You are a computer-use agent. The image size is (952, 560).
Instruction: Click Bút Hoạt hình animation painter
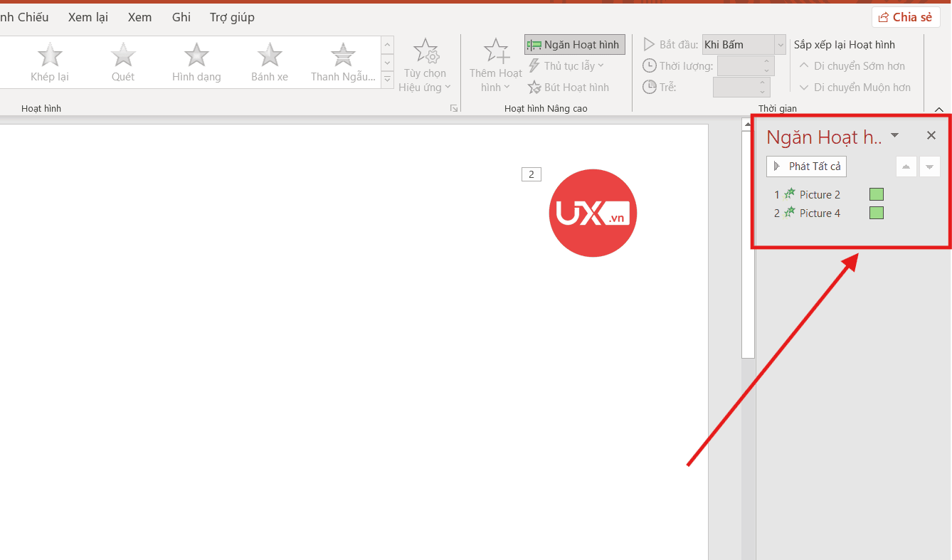tap(568, 88)
